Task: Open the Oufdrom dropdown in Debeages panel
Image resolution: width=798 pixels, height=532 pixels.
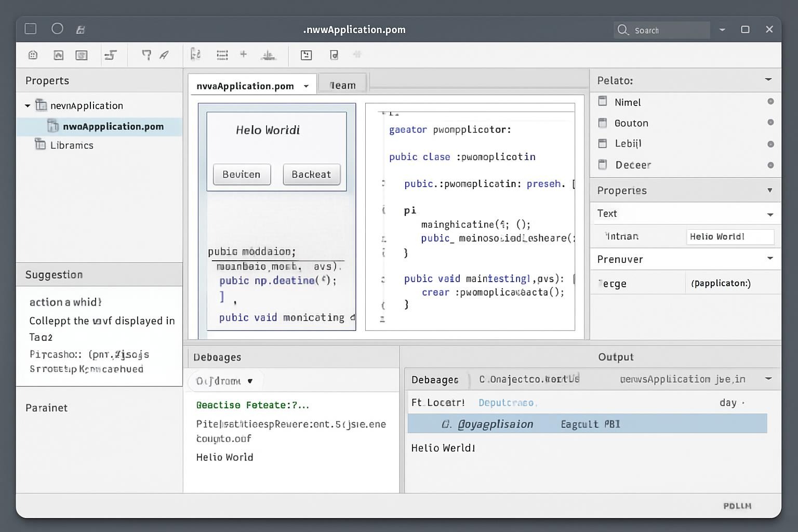Action: (x=224, y=381)
